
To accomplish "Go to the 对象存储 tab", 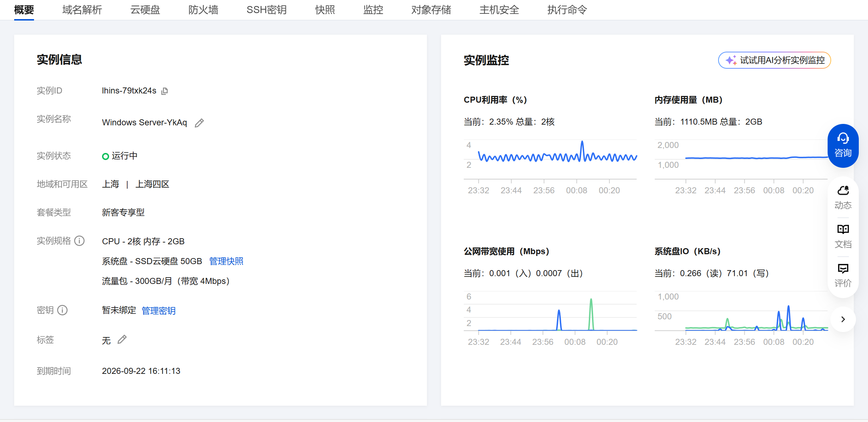I will [x=431, y=10].
